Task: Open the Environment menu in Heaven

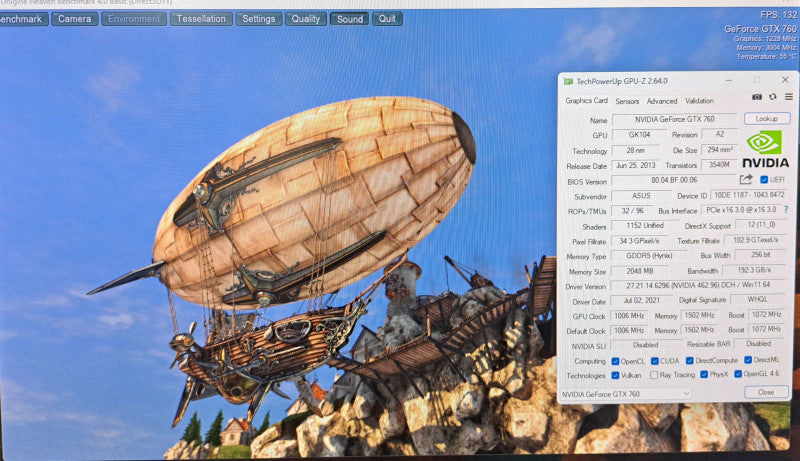Action: 134,19
